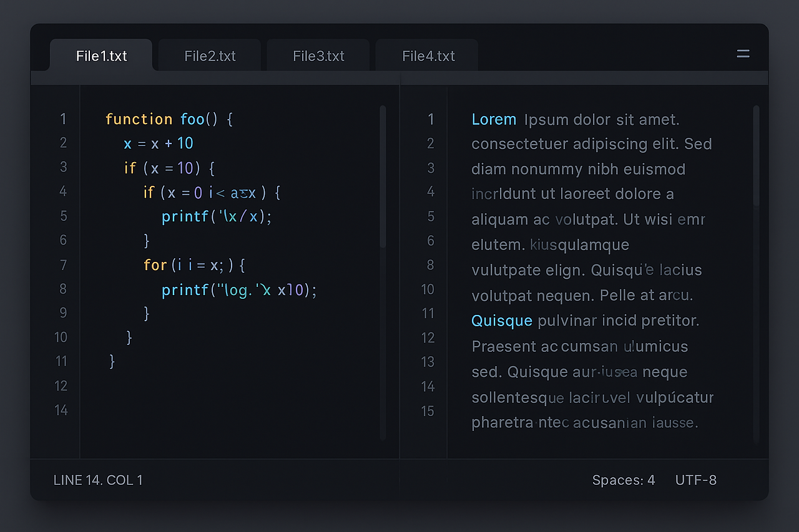Click line number 13 in right gutter
The height and width of the screenshot is (532, 799).
428,362
